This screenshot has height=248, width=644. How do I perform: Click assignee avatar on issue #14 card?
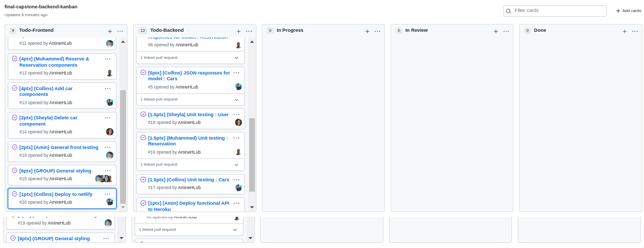click(110, 132)
